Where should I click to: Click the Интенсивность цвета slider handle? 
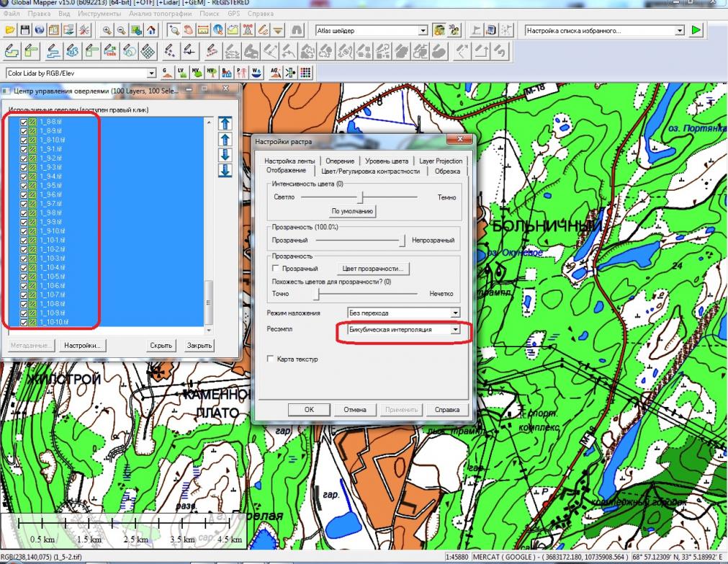(x=361, y=197)
